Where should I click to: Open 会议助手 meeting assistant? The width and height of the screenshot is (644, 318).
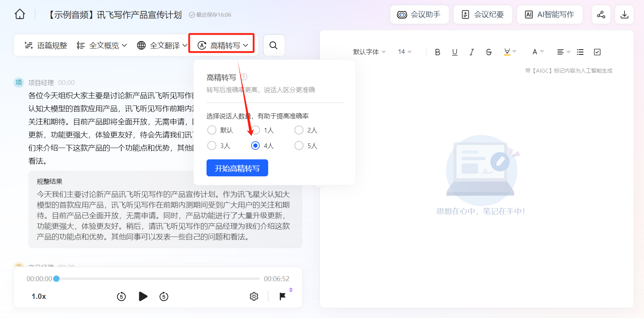coord(419,15)
